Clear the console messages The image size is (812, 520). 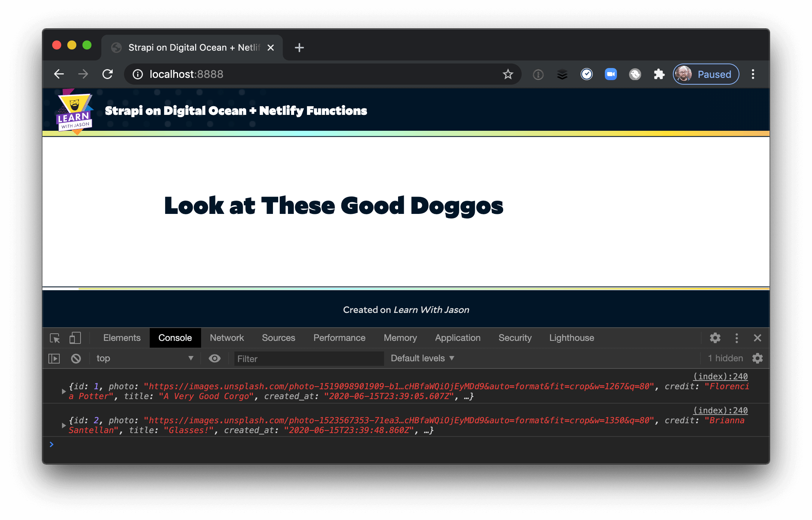tap(76, 358)
